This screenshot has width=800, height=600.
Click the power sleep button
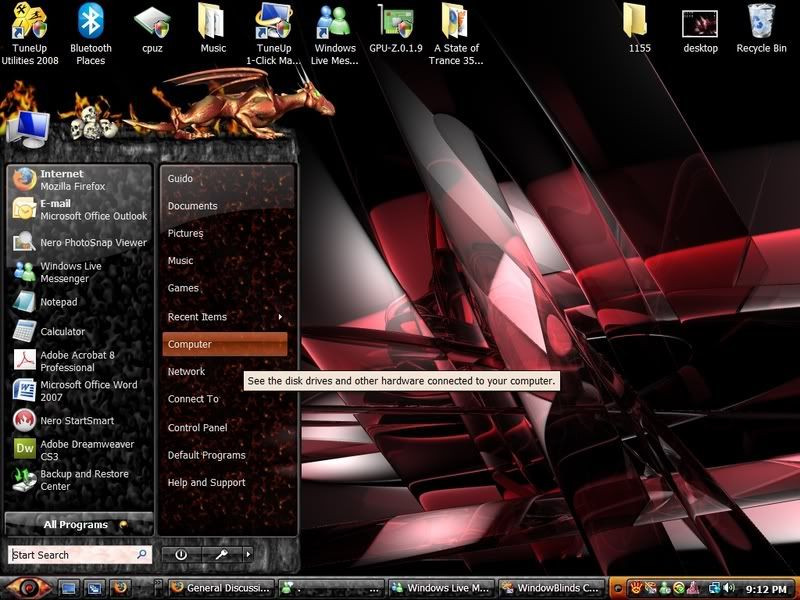pos(181,554)
